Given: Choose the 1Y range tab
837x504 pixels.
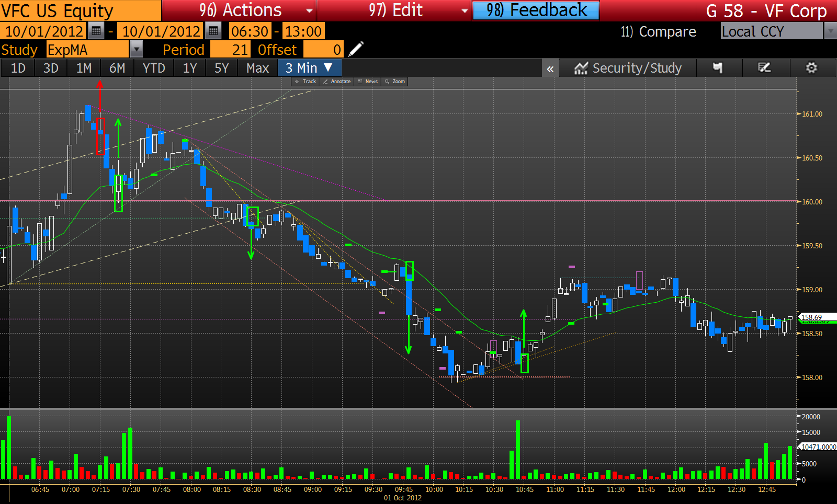Looking at the screenshot, I should click(190, 68).
